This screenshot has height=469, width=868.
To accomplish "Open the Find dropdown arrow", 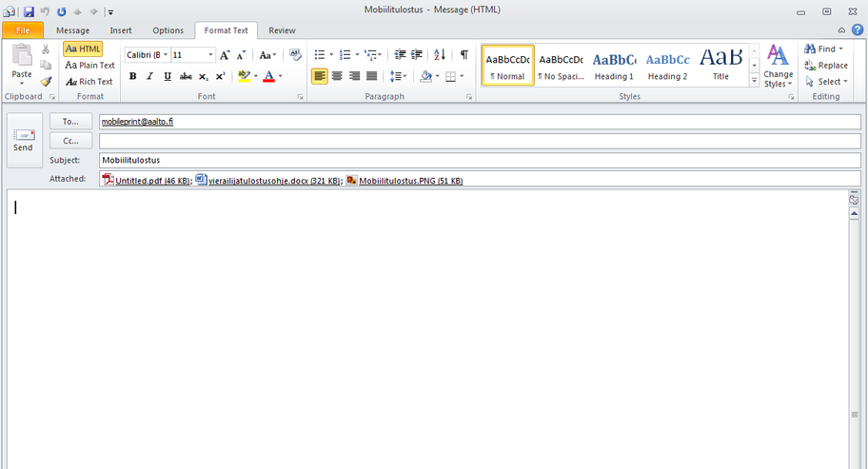I will (841, 49).
